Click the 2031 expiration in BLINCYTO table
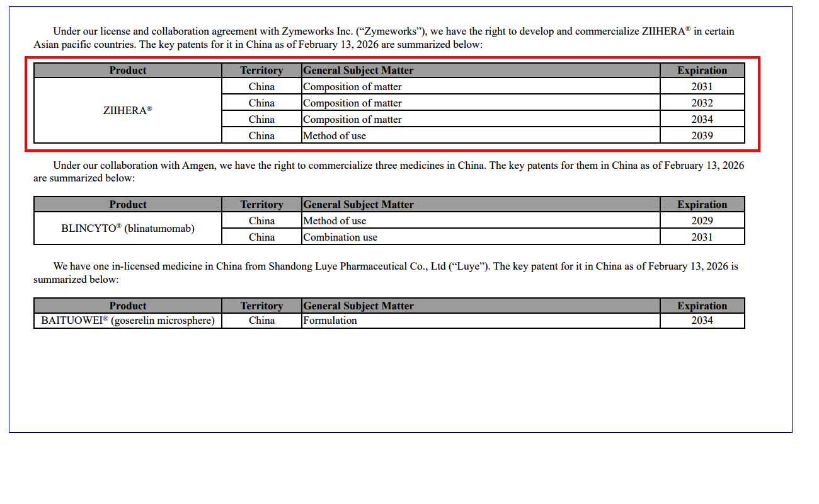This screenshot has width=819, height=504. tap(702, 237)
